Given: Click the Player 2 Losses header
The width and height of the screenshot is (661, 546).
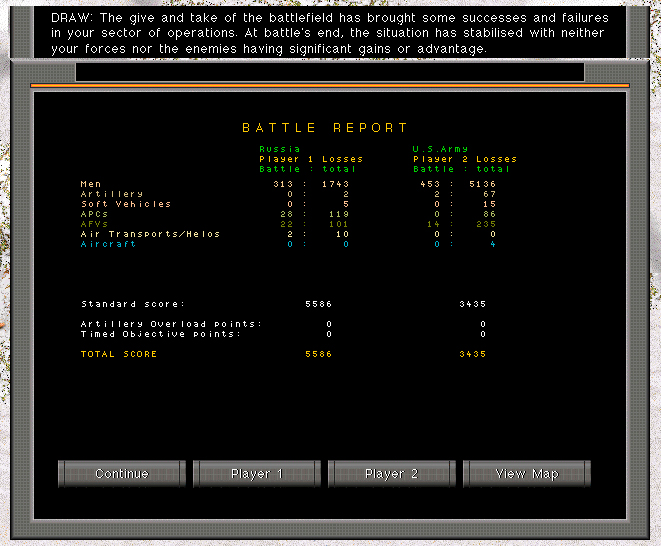Looking at the screenshot, I should coord(465,159).
